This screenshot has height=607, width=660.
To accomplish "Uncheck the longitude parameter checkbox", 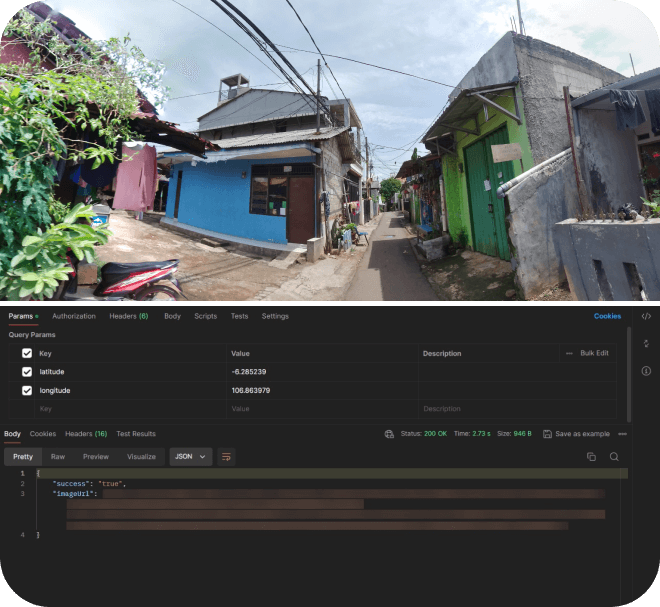I will pyautogui.click(x=27, y=390).
